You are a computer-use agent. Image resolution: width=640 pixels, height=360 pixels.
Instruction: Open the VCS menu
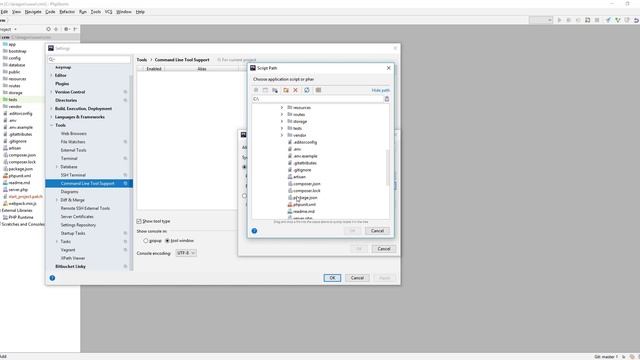(109, 12)
